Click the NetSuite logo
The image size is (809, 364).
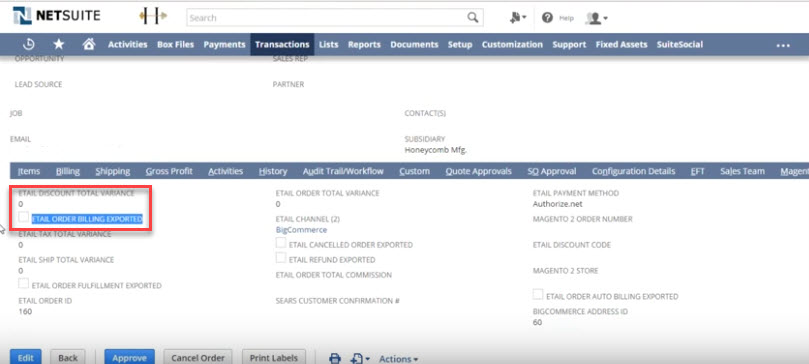pyautogui.click(x=57, y=16)
